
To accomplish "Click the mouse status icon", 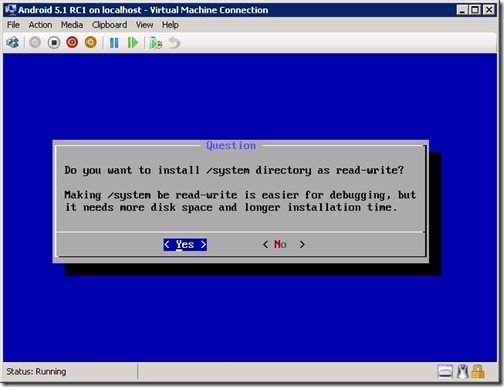I will pos(463,372).
